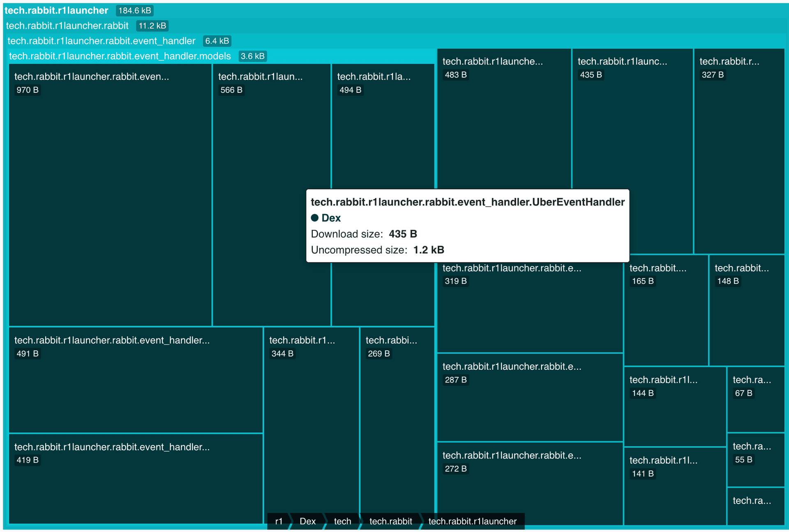Navigate to the Dex breadcrumb
Image resolution: width=789 pixels, height=532 pixels.
(x=307, y=521)
